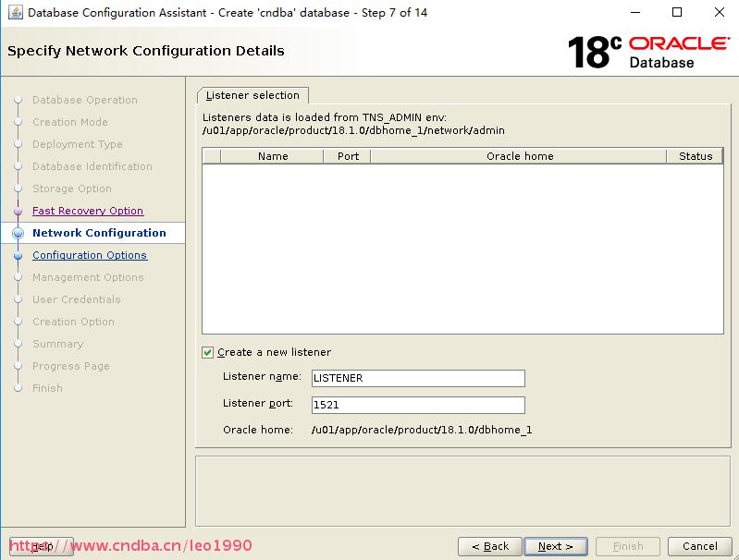Click Creation Option step label
Screen dimensions: 739x560
[73, 322]
